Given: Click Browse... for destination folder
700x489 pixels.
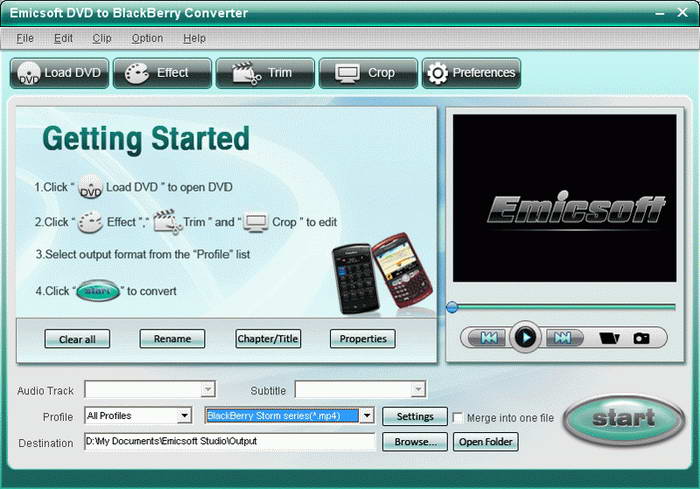Looking at the screenshot, I should coord(415,442).
